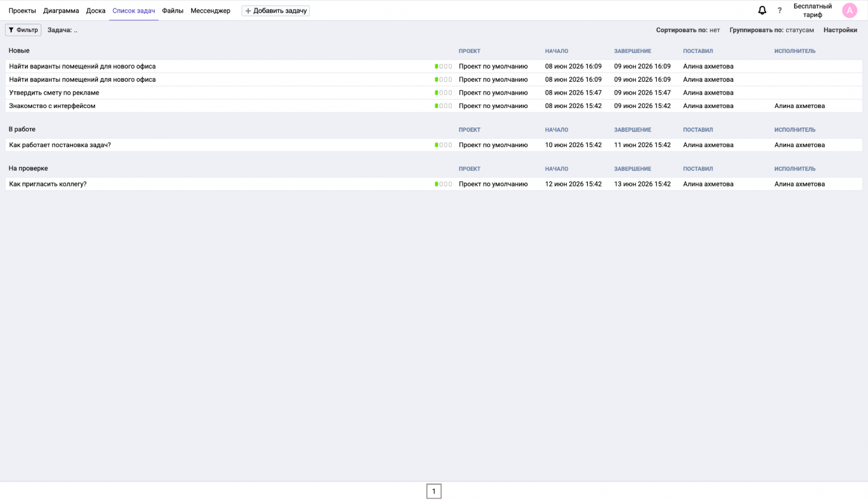Switch to the Доска view

[96, 11]
